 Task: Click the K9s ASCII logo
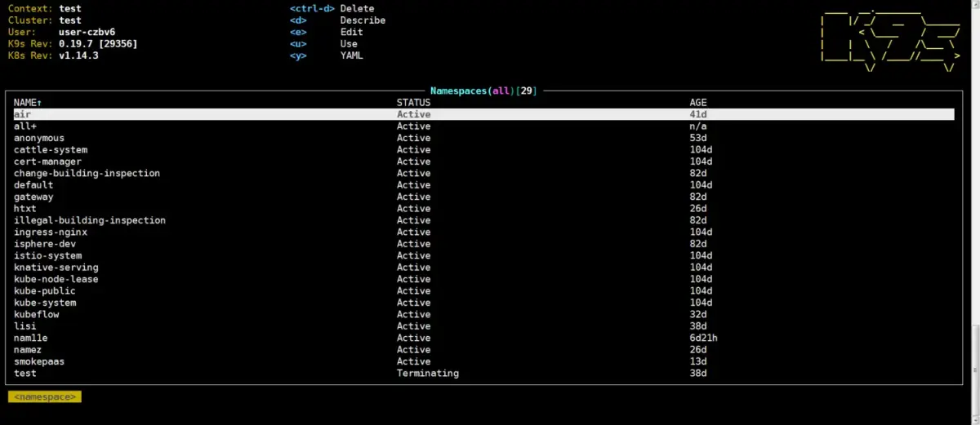click(x=890, y=42)
